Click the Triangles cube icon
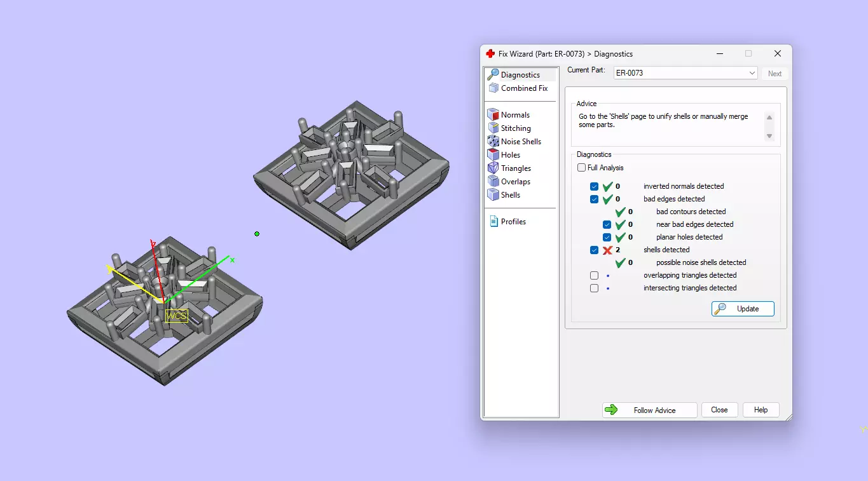 coord(493,168)
